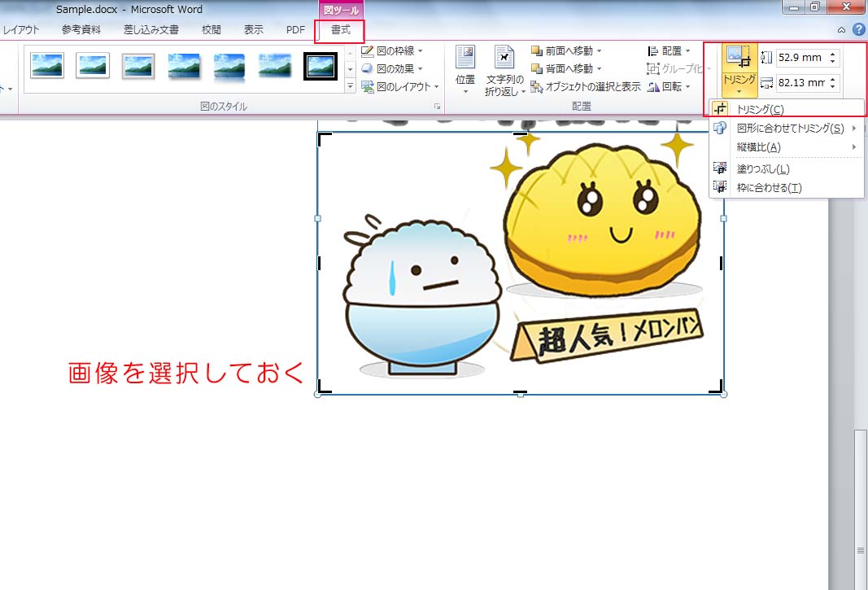Click the top-center crop handle on image

point(521,133)
